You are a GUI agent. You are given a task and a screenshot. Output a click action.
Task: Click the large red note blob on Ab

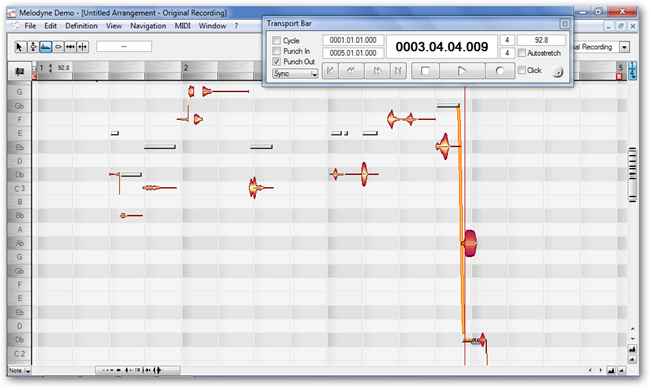470,243
